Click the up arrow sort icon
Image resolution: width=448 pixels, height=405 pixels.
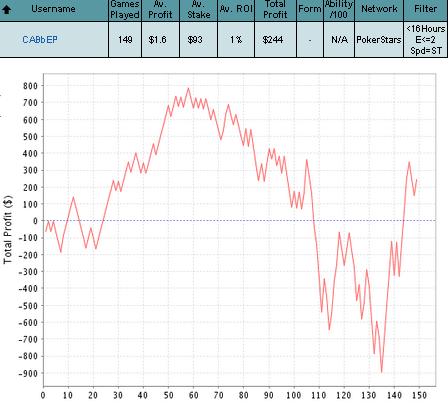(x=6, y=9)
